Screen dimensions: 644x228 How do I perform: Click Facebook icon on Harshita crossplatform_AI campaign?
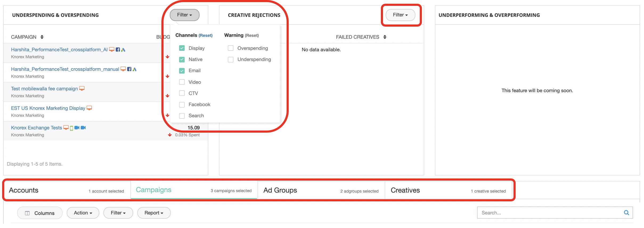[x=118, y=50]
